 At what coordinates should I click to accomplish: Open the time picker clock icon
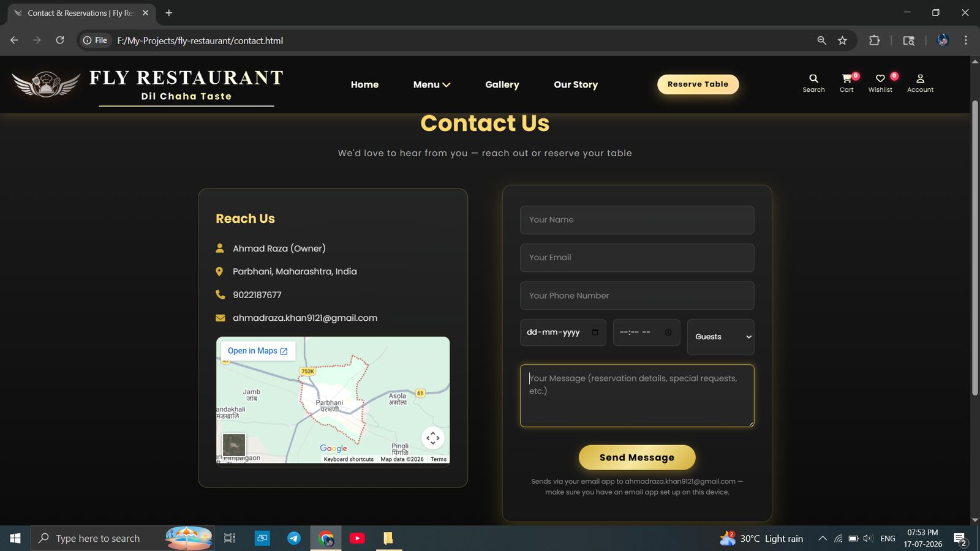668,332
